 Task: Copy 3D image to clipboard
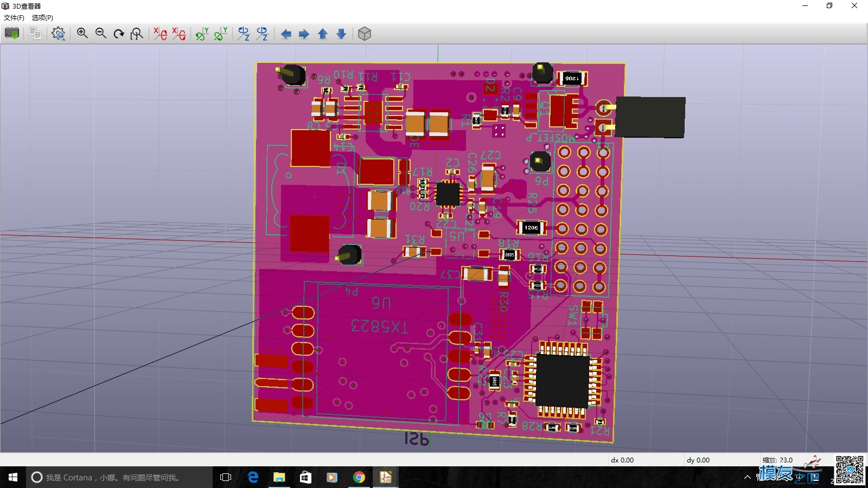click(x=35, y=34)
